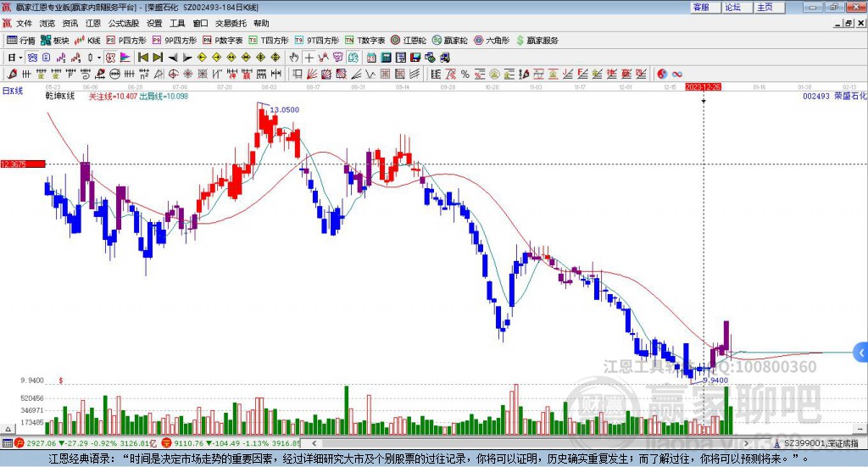Viewport: 868px width, 467px height.
Task: Click the calendar date icon
Action: coord(371,58)
